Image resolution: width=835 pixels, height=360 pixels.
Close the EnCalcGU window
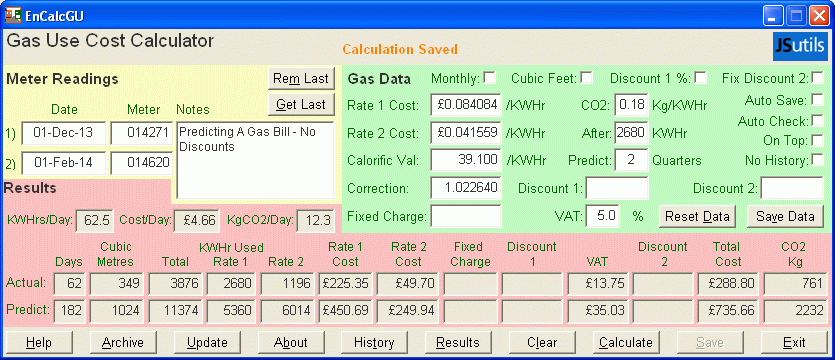819,16
